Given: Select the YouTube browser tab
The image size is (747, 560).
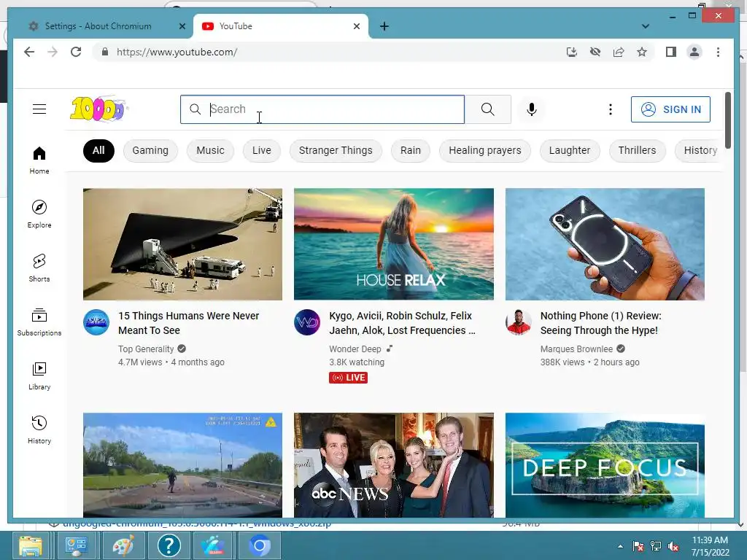Looking at the screenshot, I should coord(280,26).
